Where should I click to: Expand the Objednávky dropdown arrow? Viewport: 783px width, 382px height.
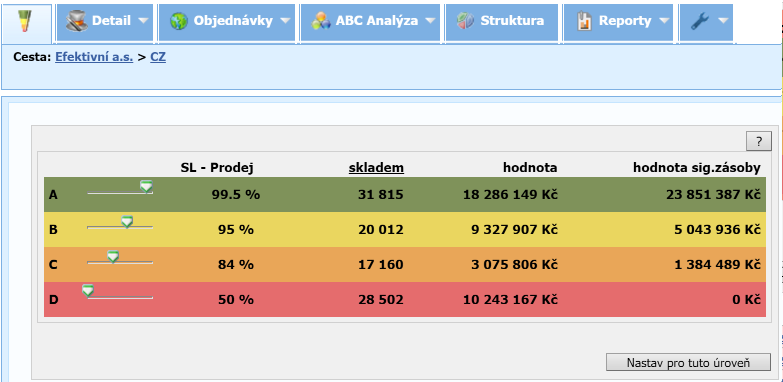click(285, 21)
